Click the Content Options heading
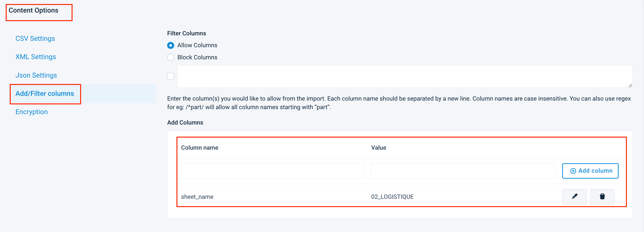Image resolution: width=644 pixels, height=232 pixels. click(x=34, y=10)
